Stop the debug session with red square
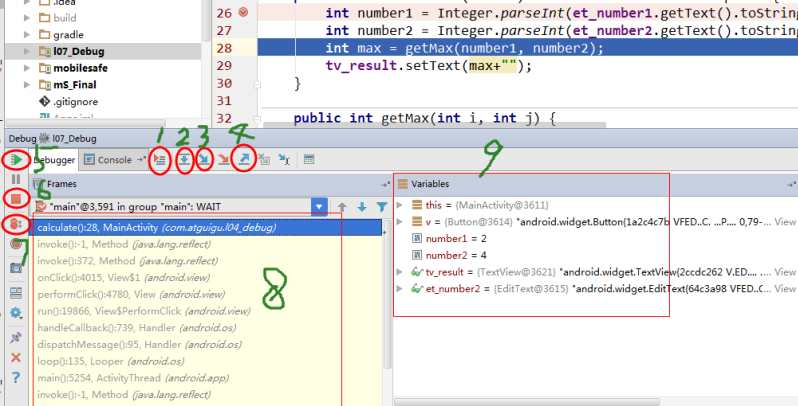 [16, 198]
